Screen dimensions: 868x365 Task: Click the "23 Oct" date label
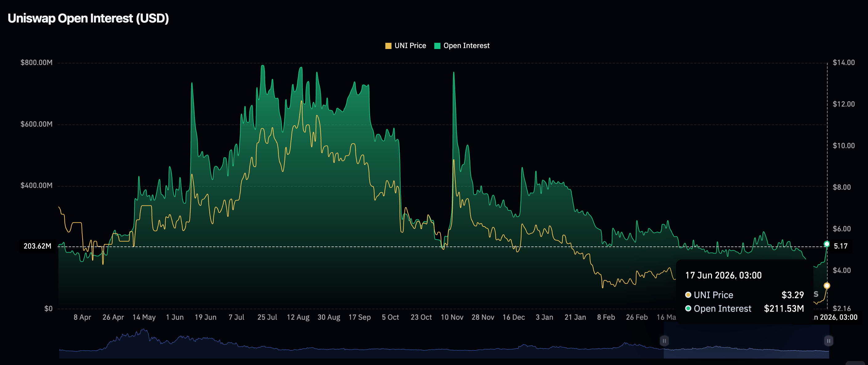pyautogui.click(x=421, y=318)
